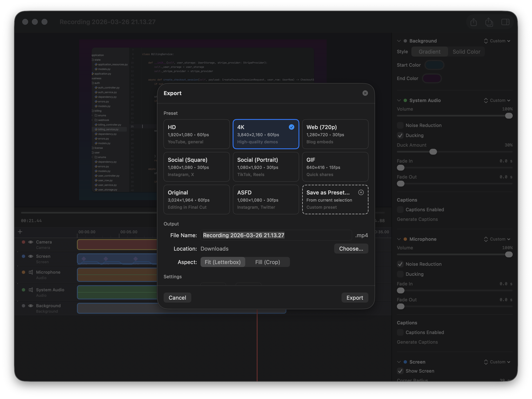Collapse the Microphone inspector section chevron
The image size is (532, 399).
point(399,239)
